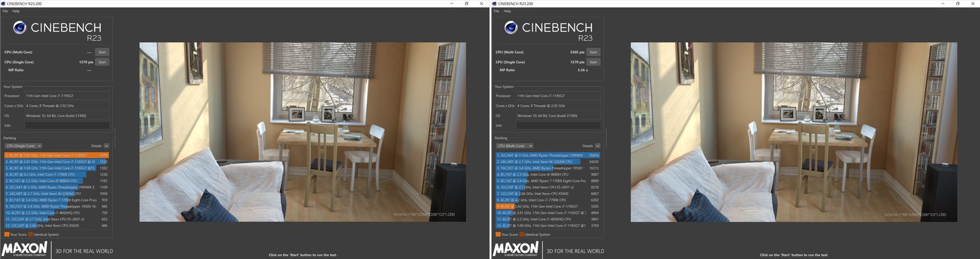The height and width of the screenshot is (259, 980).
Task: Select the Ryzen 7 1700X row scoring 8889
Action: click(548, 181)
